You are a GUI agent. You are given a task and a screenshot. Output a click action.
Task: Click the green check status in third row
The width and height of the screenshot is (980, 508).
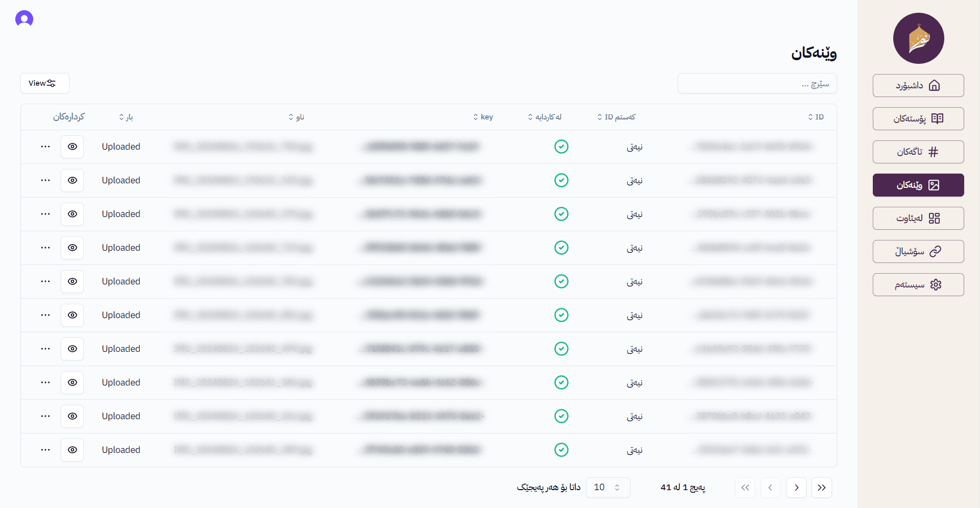[x=561, y=214]
